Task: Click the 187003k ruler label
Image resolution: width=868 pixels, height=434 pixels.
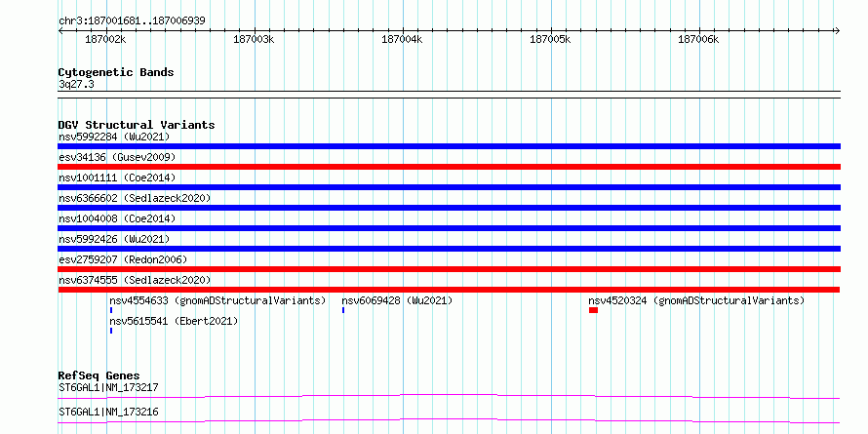Action: (x=255, y=39)
